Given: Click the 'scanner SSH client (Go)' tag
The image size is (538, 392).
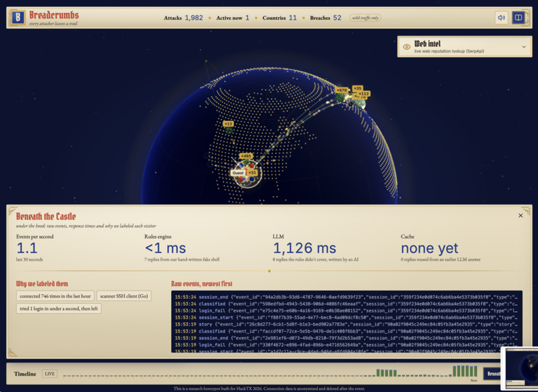Looking at the screenshot, I should click(124, 296).
